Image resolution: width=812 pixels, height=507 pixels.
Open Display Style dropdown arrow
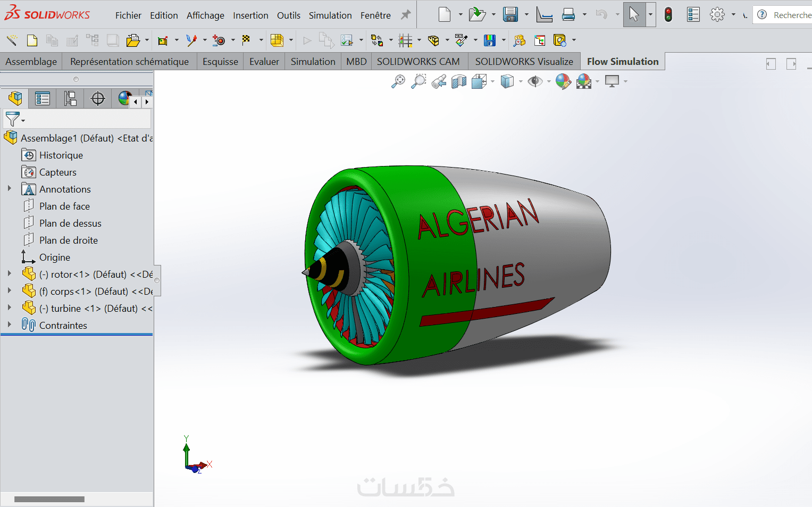(x=521, y=81)
